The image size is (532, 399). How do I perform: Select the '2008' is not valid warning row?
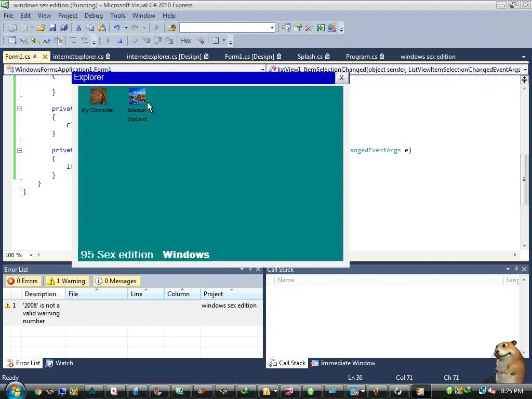[x=133, y=313]
